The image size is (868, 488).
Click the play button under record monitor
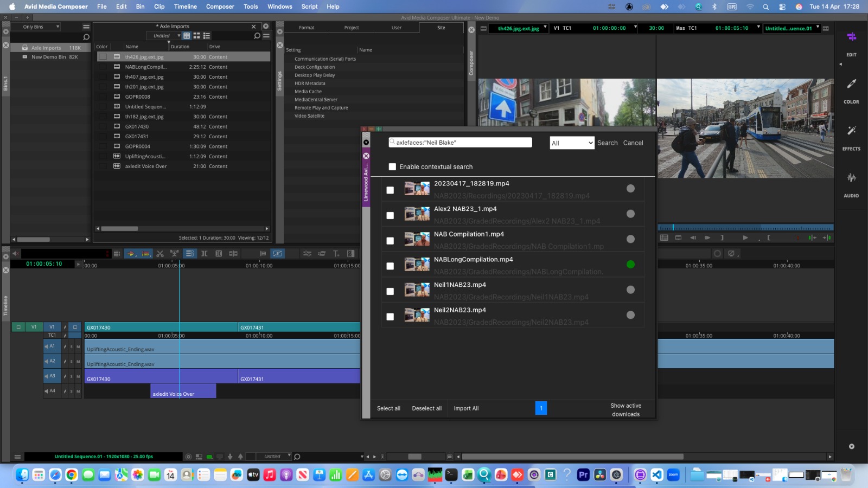tap(745, 238)
